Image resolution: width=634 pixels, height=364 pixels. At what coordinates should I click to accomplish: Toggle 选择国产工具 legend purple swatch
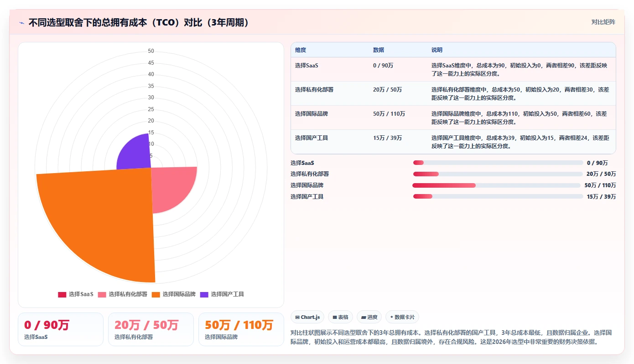[x=204, y=294]
